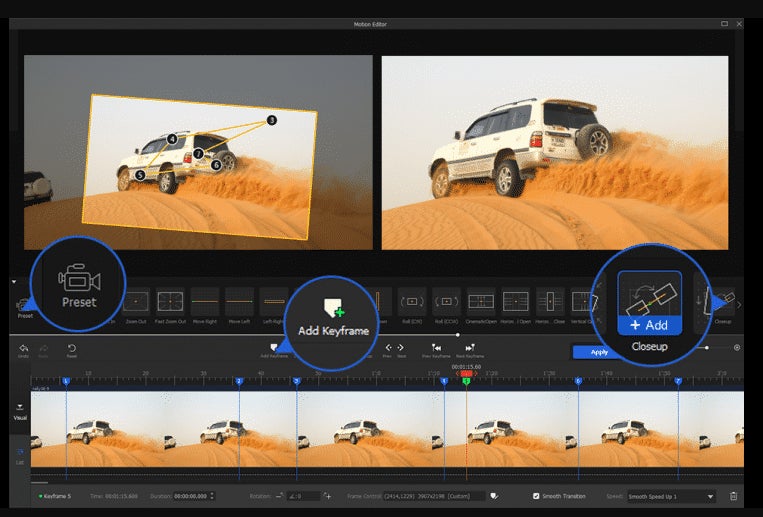763x517 pixels.
Task: Click the Preset camera icon
Action: 78,279
